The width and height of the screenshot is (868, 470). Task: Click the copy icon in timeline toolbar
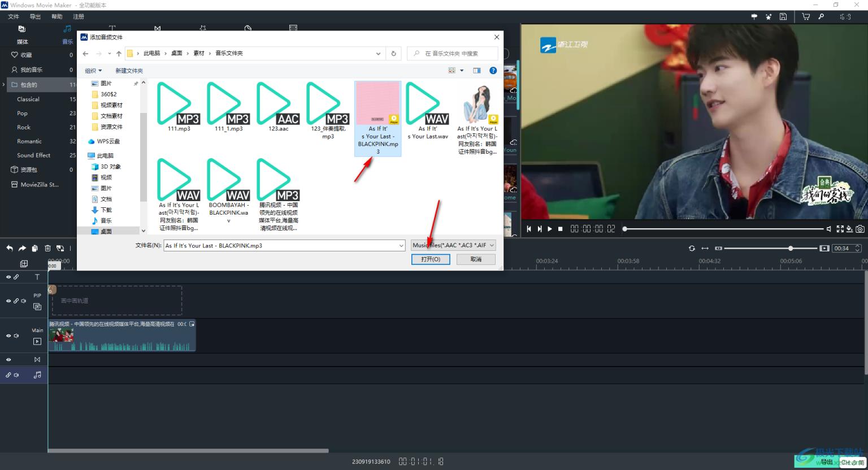point(34,248)
